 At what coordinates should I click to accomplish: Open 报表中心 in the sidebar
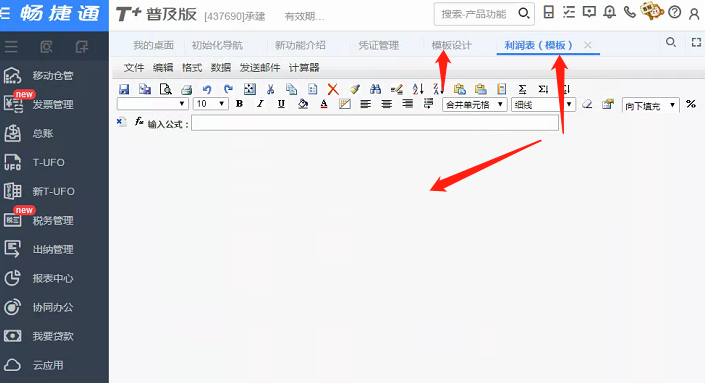53,278
